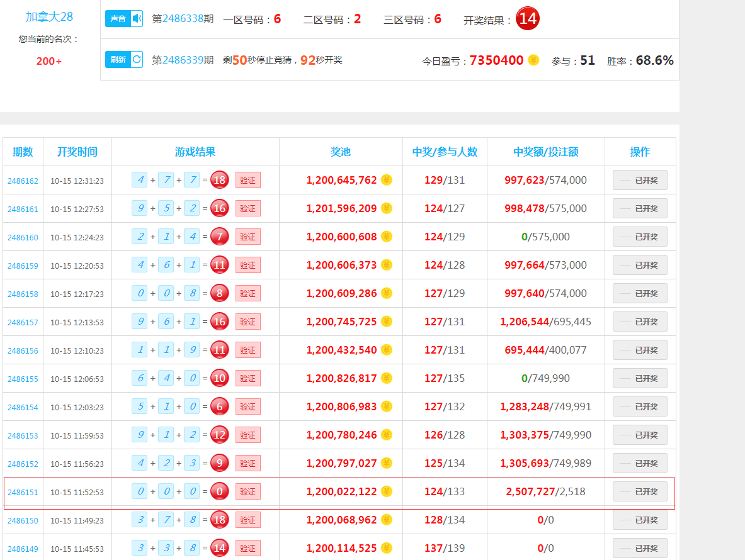The width and height of the screenshot is (745, 560).
Task: Click red result ball 7 in row 2486160
Action: click(x=220, y=237)
